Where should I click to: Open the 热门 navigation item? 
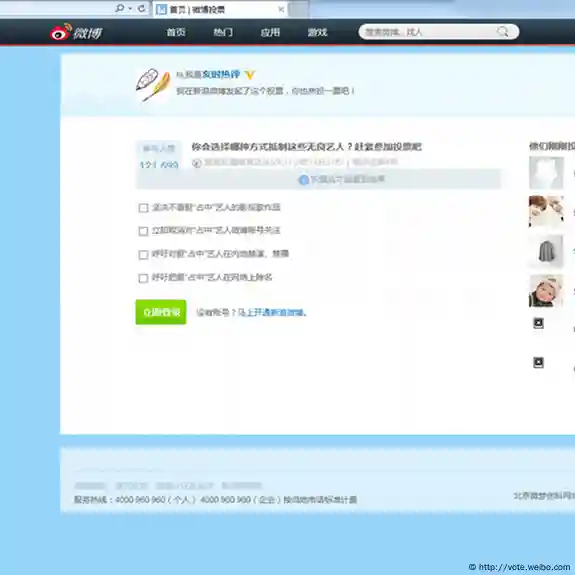(x=223, y=32)
